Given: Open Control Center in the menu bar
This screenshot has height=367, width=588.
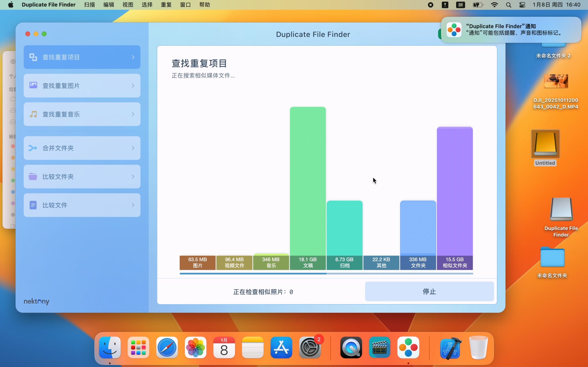Looking at the screenshot, I should [x=522, y=5].
